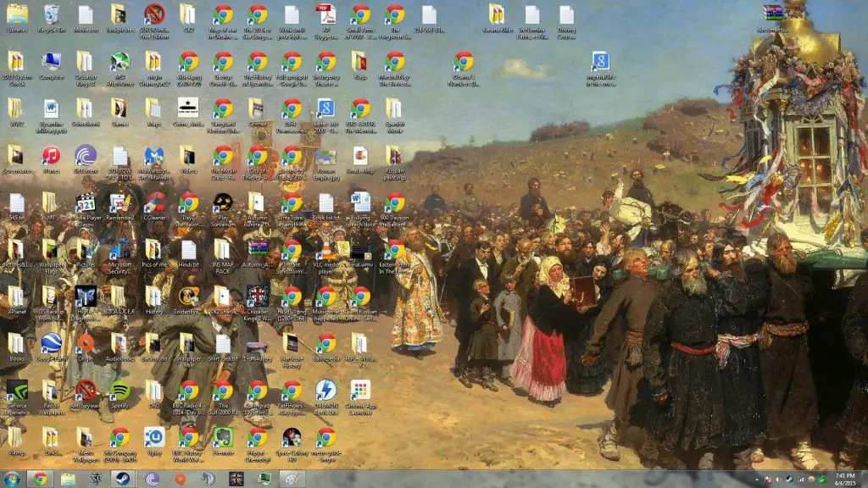Open the Books folder
868x488 pixels.
click(17, 348)
